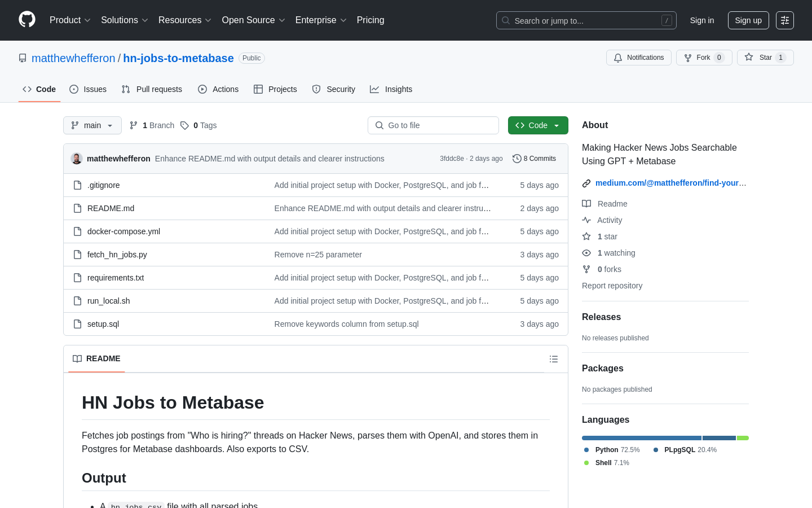Image resolution: width=812 pixels, height=508 pixels.
Task: Open the matthewhefferon owner profile link
Action: pyautogui.click(x=73, y=58)
